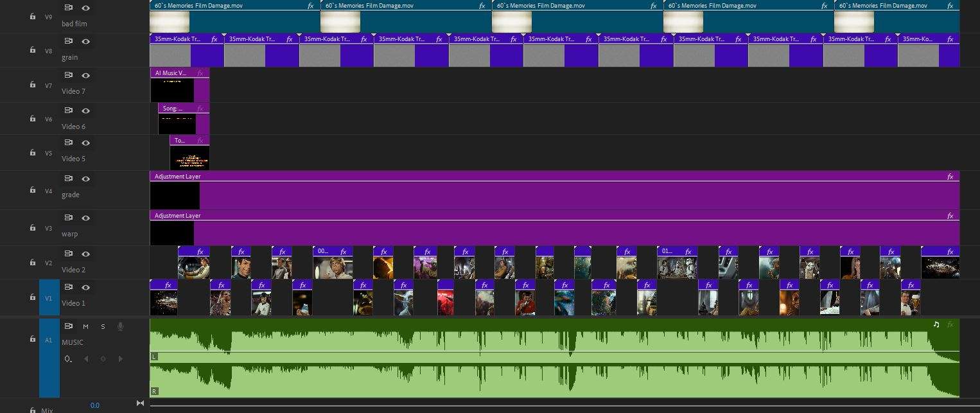Hide the grade track output
The image size is (980, 413).
tap(86, 179)
